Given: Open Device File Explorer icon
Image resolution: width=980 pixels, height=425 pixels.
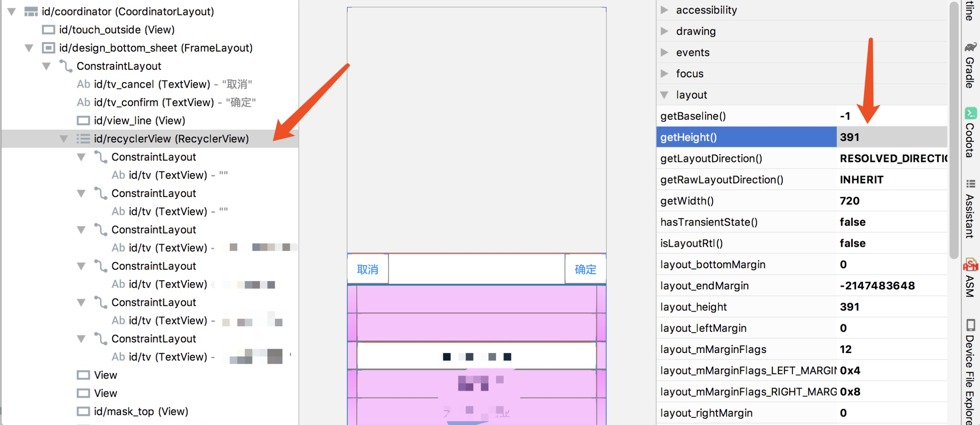Looking at the screenshot, I should pos(971,325).
